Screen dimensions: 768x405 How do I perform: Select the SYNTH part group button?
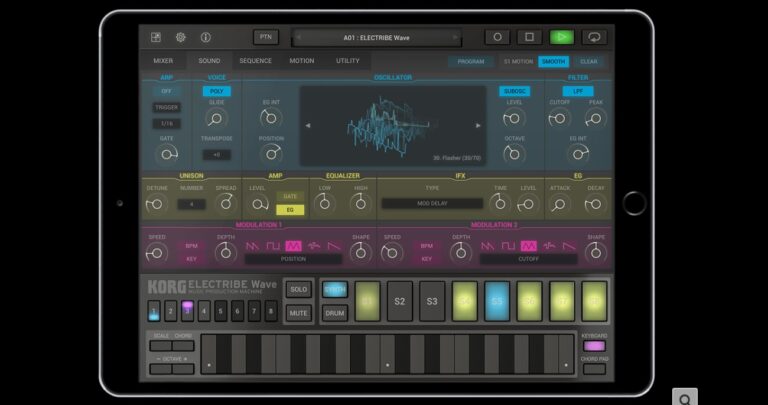335,289
